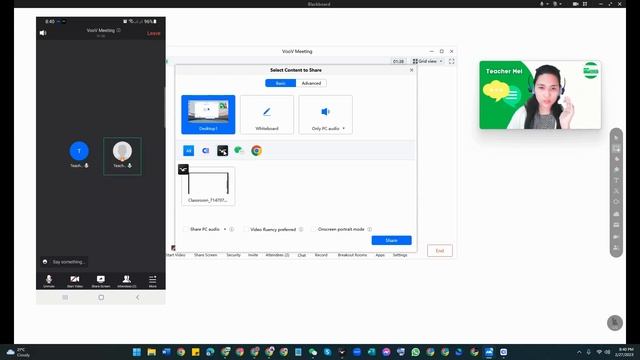The image size is (640, 360).
Task: Click Record in VooV toolbar
Action: [x=321, y=255]
